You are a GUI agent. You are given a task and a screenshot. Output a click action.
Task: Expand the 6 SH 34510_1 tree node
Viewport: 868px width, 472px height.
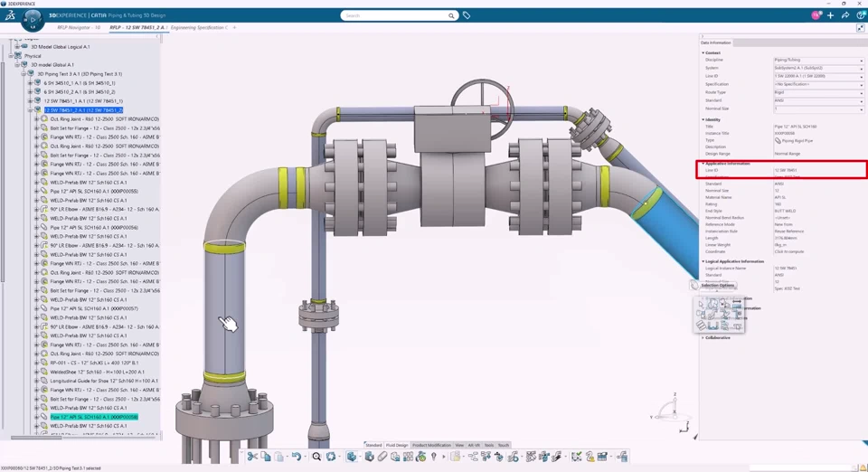31,83
